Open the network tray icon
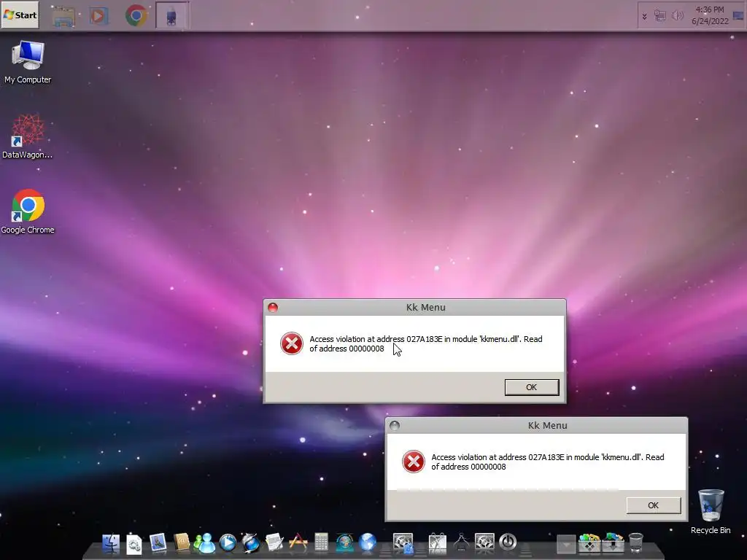The image size is (747, 560). click(659, 16)
